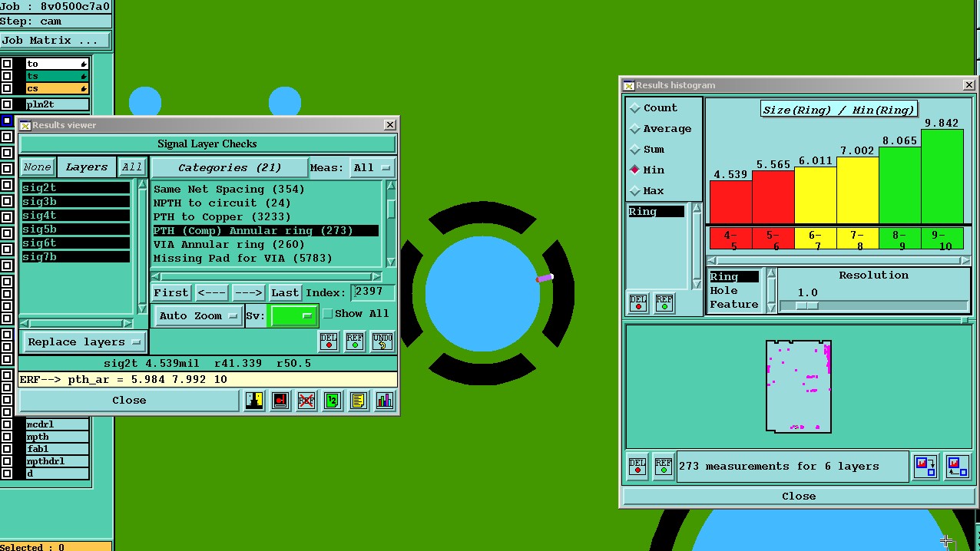Toggle checkbox beside the 'ts' layer
Image resolution: width=980 pixels, height=551 pixels.
click(x=7, y=77)
